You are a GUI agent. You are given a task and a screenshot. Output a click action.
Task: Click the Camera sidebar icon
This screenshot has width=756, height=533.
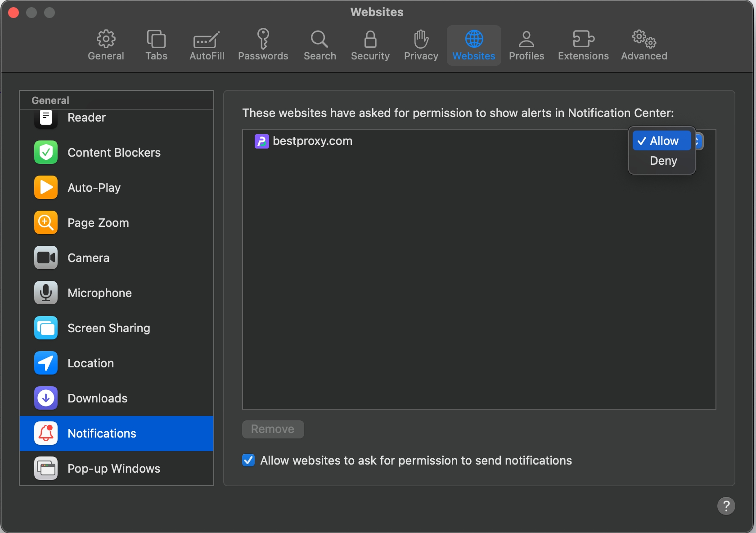pos(46,258)
